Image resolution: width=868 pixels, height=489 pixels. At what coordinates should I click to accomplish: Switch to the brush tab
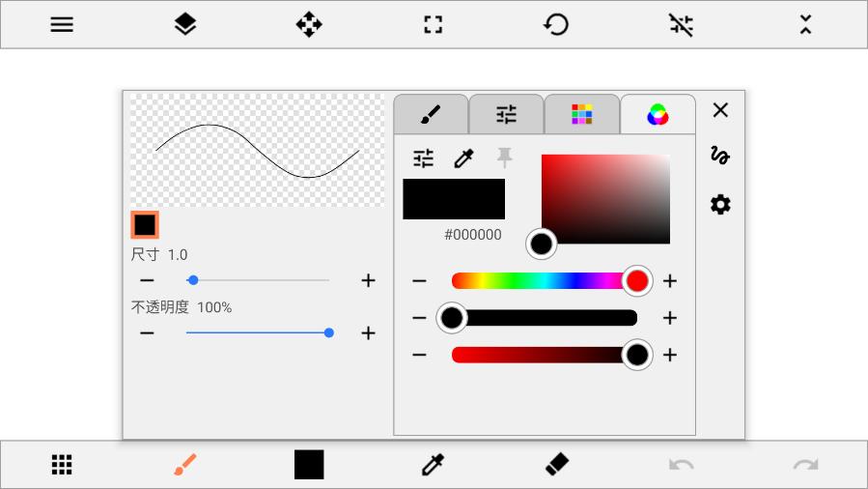[431, 115]
